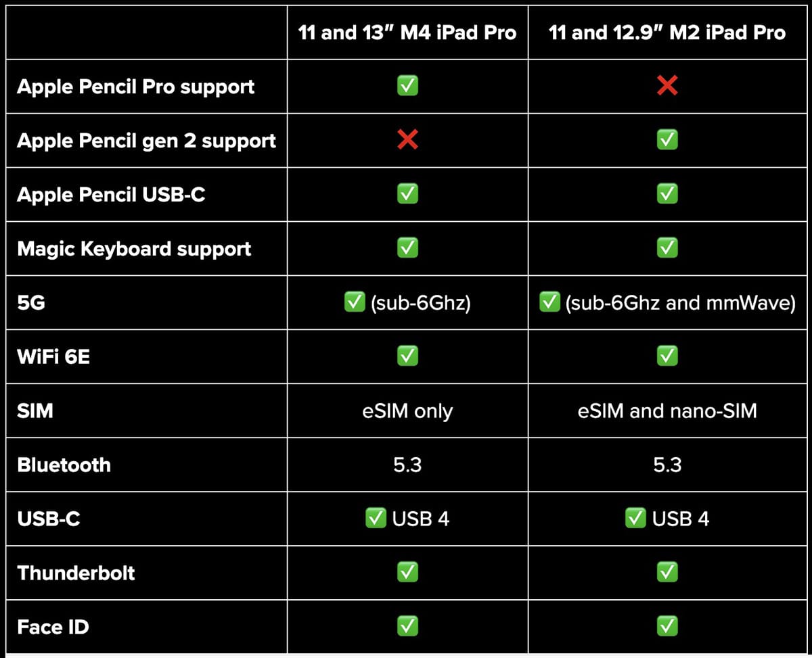Click the M2 Thunderbolt checkmark
Image resolution: width=812 pixels, height=658 pixels.
667,572
